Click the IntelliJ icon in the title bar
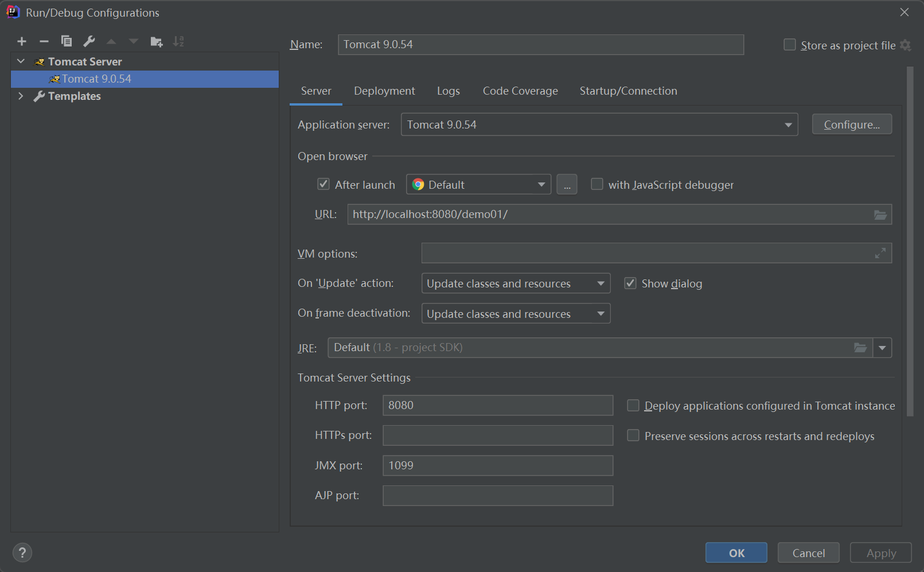 click(x=13, y=12)
